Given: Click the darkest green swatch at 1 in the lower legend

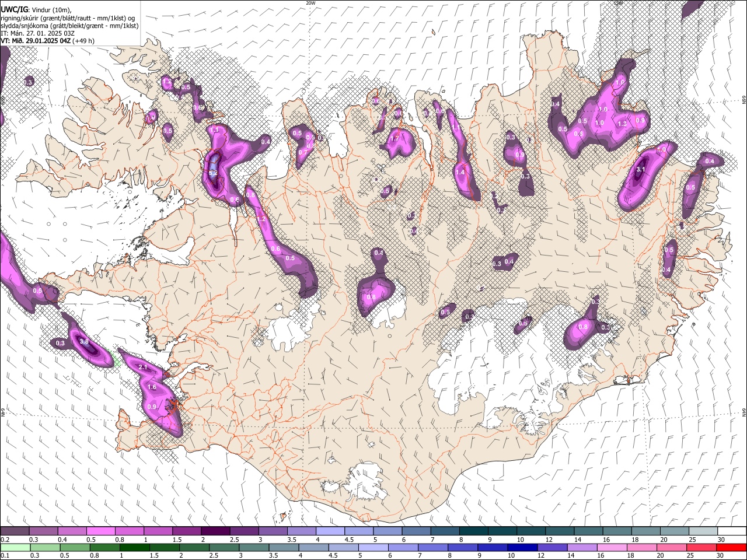Looking at the screenshot, I should [x=135, y=547].
